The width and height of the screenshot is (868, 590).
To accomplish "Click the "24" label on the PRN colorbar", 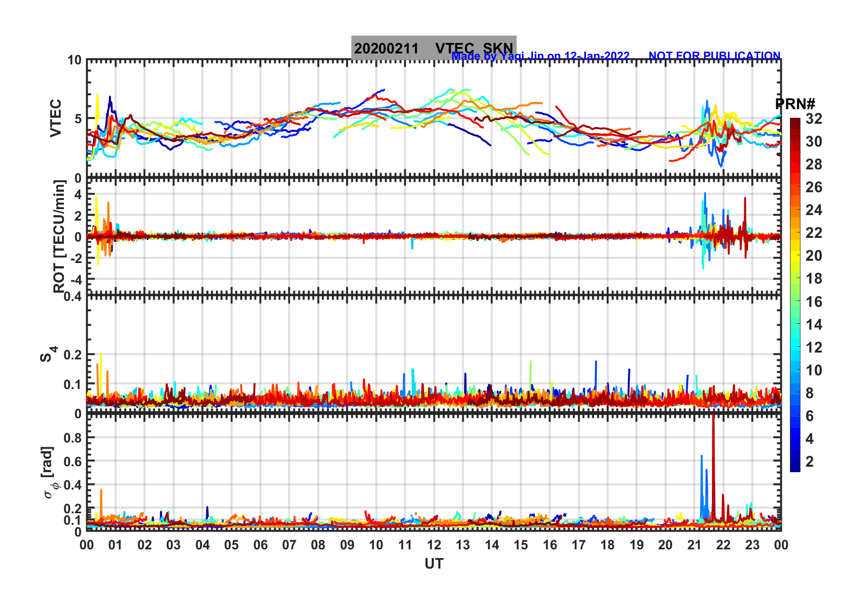I will tap(814, 210).
